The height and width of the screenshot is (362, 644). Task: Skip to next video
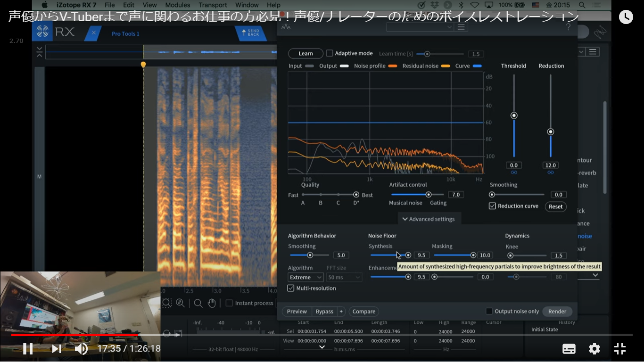click(x=57, y=349)
